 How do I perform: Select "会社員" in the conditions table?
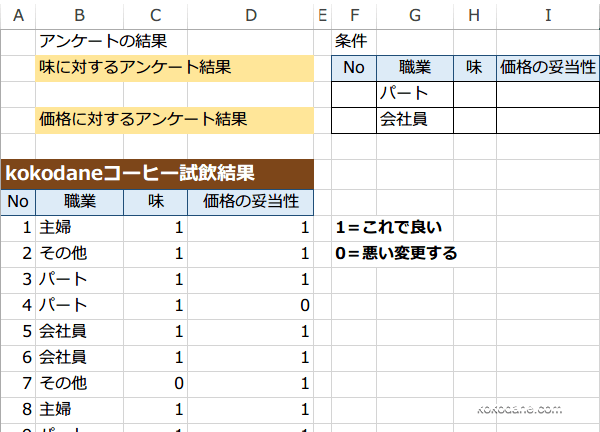(405, 120)
